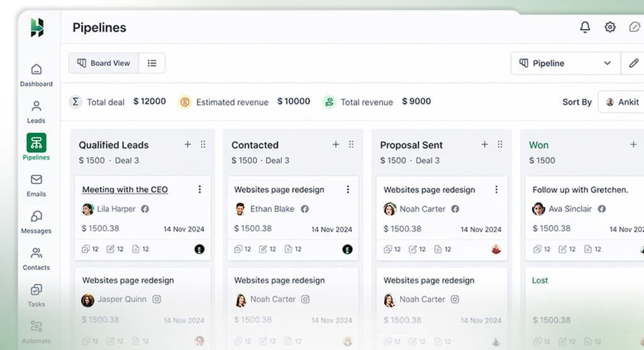644x350 pixels.
Task: Open Emails from the sidebar
Action: 36,185
